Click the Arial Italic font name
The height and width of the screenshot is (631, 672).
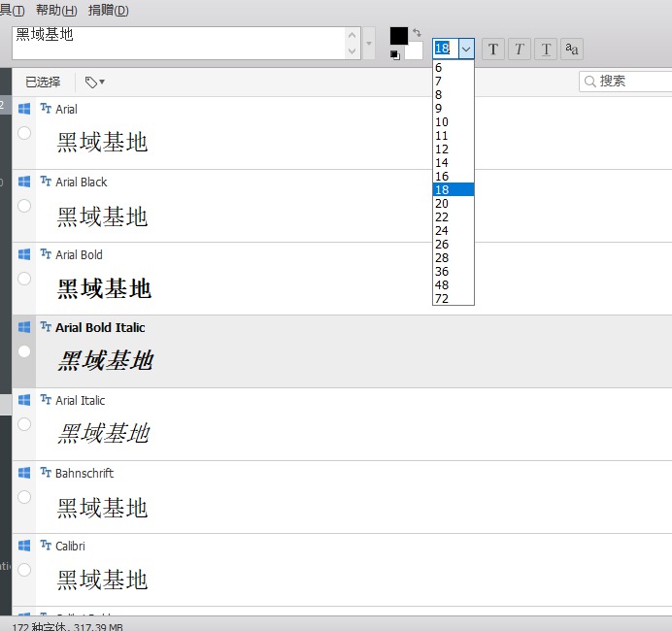click(81, 401)
